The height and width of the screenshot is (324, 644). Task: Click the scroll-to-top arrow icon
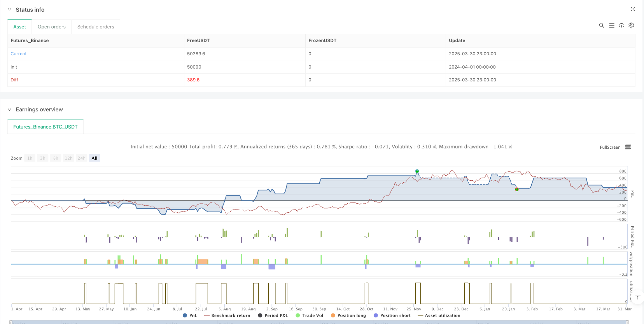click(638, 298)
